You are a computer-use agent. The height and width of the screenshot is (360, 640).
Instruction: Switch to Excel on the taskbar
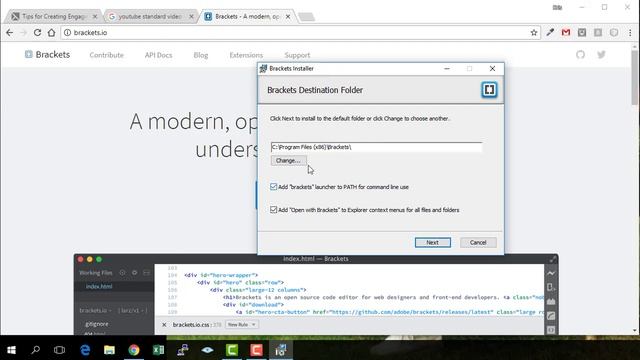coord(158,350)
